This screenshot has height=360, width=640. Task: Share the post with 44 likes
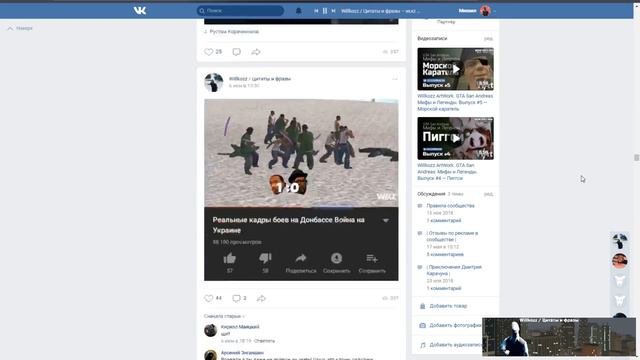tap(261, 298)
